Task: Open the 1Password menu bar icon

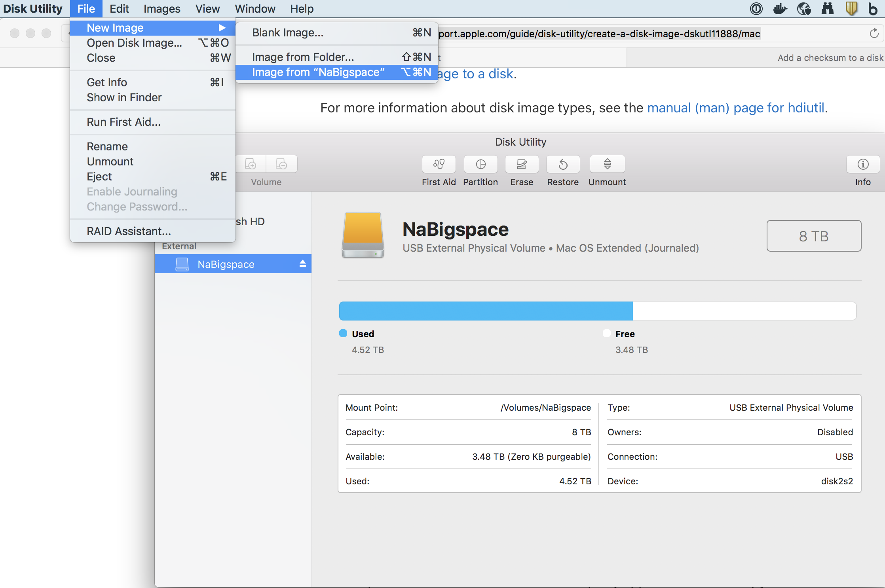Action: tap(756, 8)
